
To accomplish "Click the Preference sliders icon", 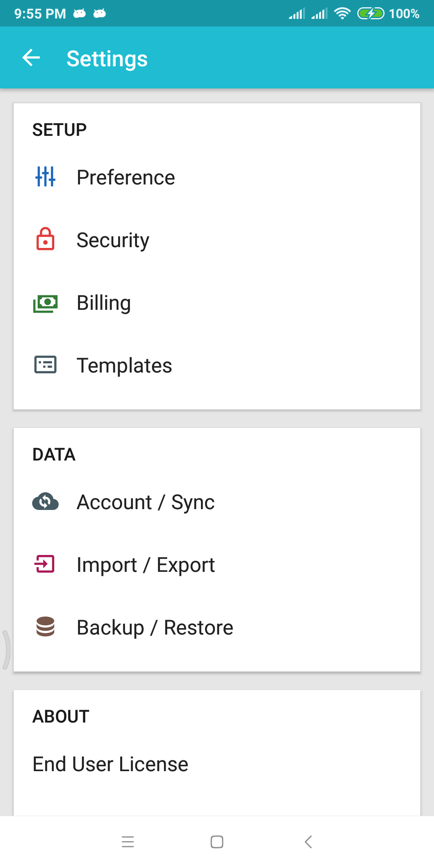I will click(45, 176).
